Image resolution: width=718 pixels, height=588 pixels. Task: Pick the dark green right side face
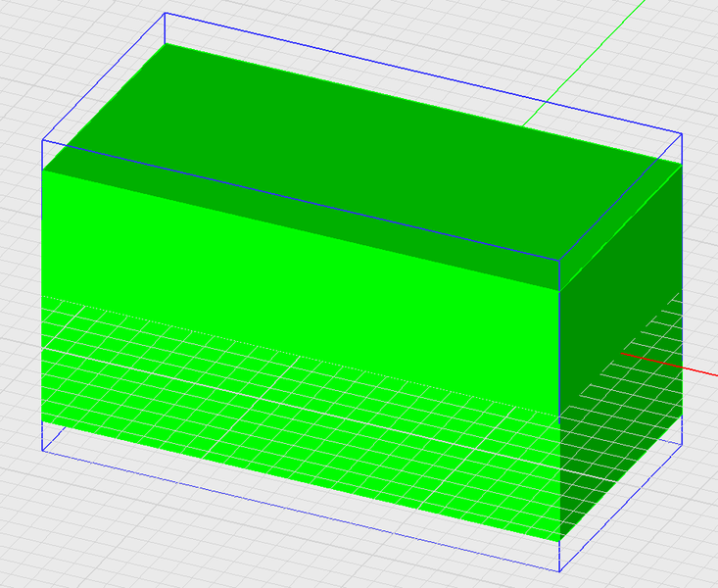click(x=621, y=353)
